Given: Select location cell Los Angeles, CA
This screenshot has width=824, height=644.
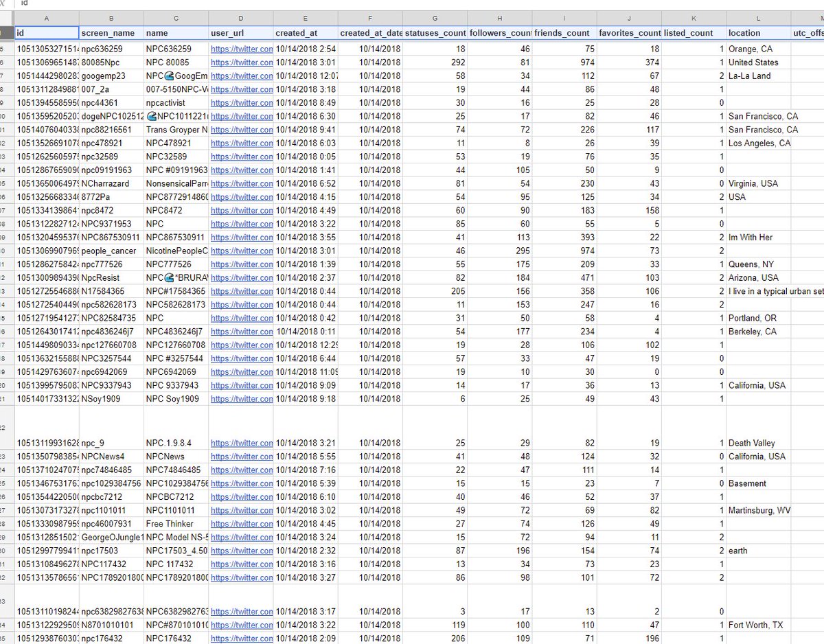Looking at the screenshot, I should [759, 143].
